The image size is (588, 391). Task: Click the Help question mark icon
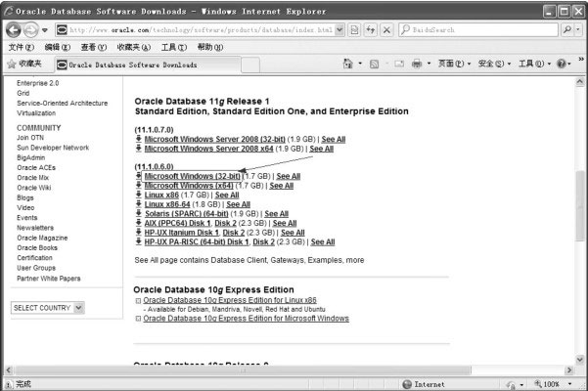click(562, 64)
